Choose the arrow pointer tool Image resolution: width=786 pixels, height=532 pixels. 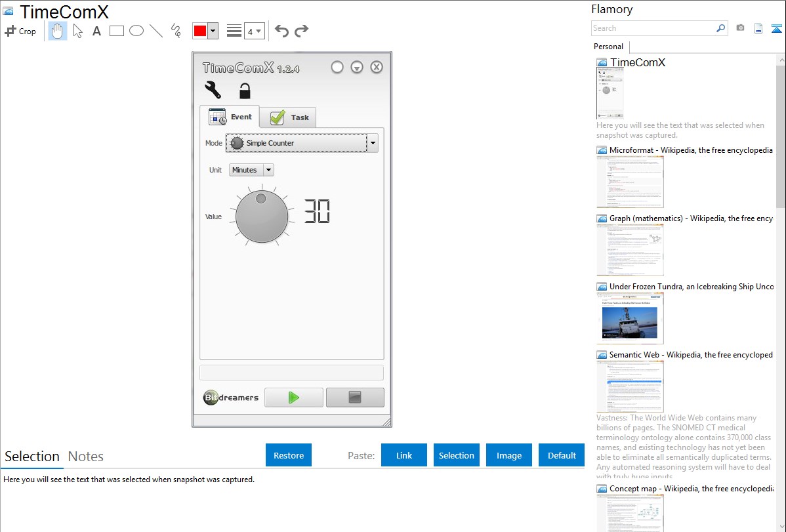77,31
